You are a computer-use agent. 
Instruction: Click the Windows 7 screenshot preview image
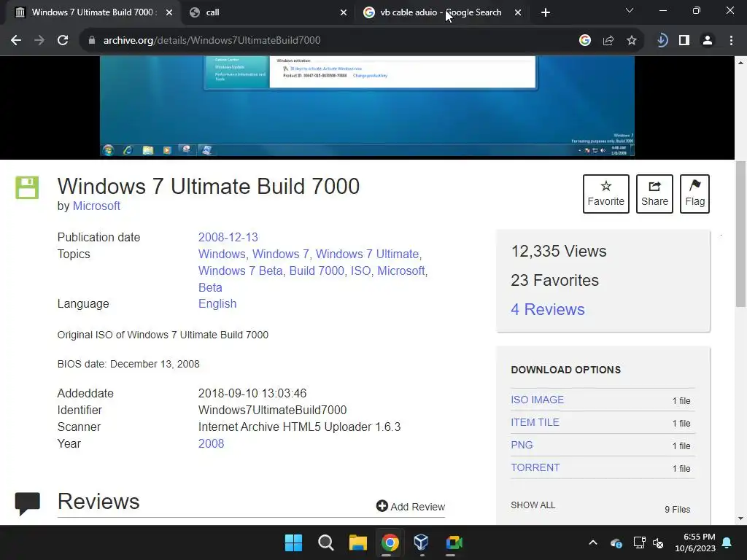367,106
